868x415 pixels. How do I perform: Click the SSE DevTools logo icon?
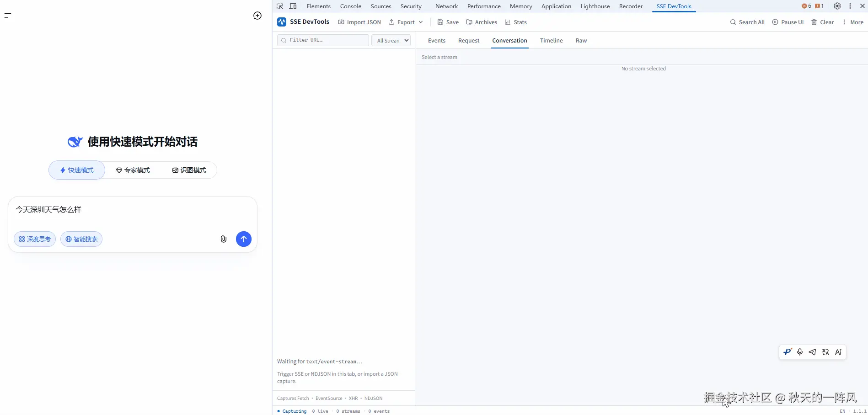pos(282,22)
